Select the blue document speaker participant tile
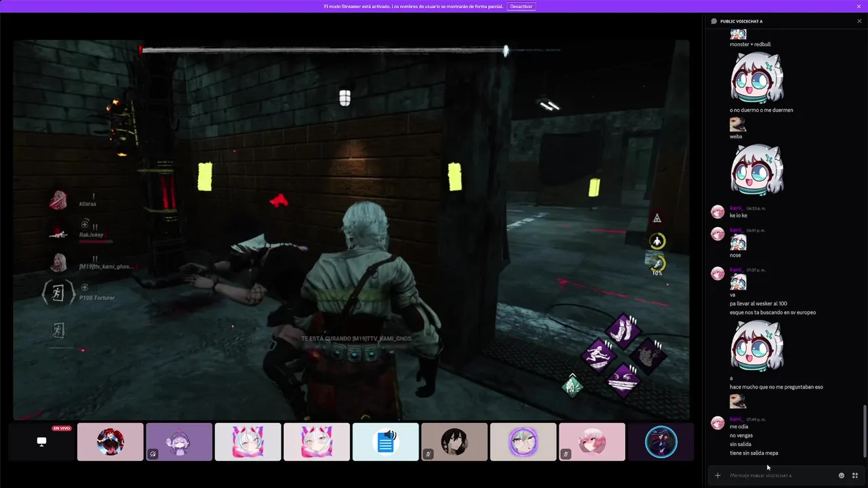This screenshot has height=488, width=868. coord(386,442)
